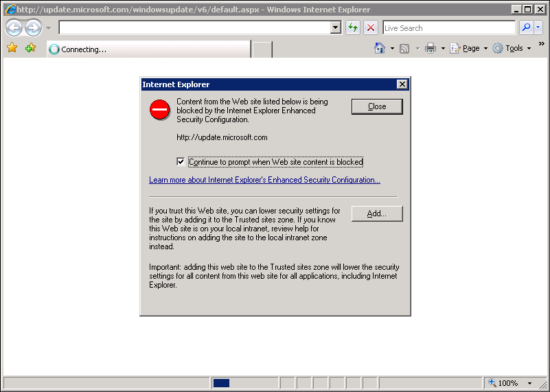Click in the Live Search box
This screenshot has height=392, width=550.
click(449, 27)
